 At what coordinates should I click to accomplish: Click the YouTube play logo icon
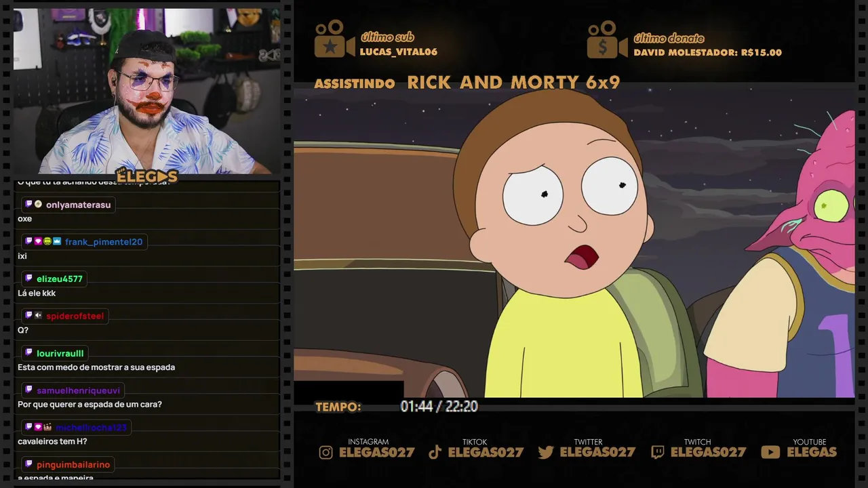(x=770, y=452)
